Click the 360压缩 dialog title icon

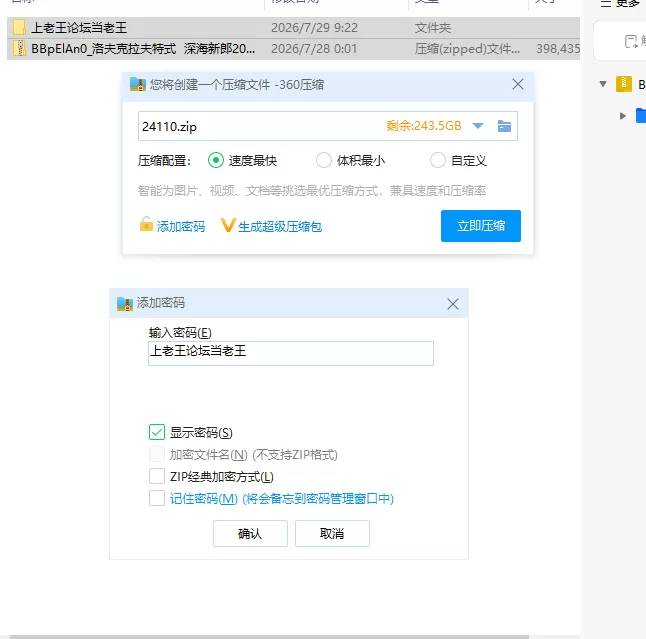138,84
